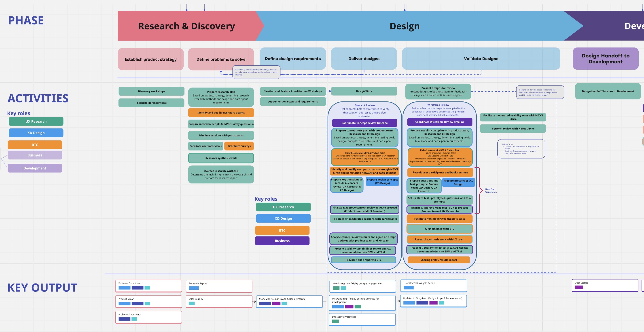The width and height of the screenshot is (644, 332).
Task: Click the Discovery workshops activity box
Action: (x=151, y=91)
